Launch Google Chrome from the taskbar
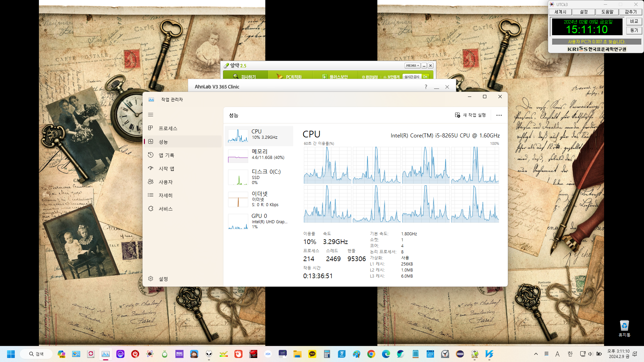This screenshot has width=644, height=362. [x=371, y=354]
